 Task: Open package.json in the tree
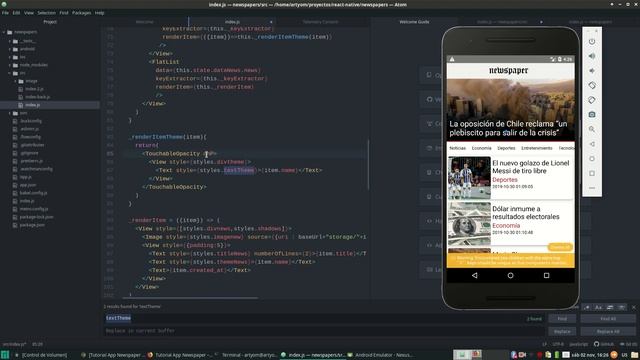pos(32,225)
